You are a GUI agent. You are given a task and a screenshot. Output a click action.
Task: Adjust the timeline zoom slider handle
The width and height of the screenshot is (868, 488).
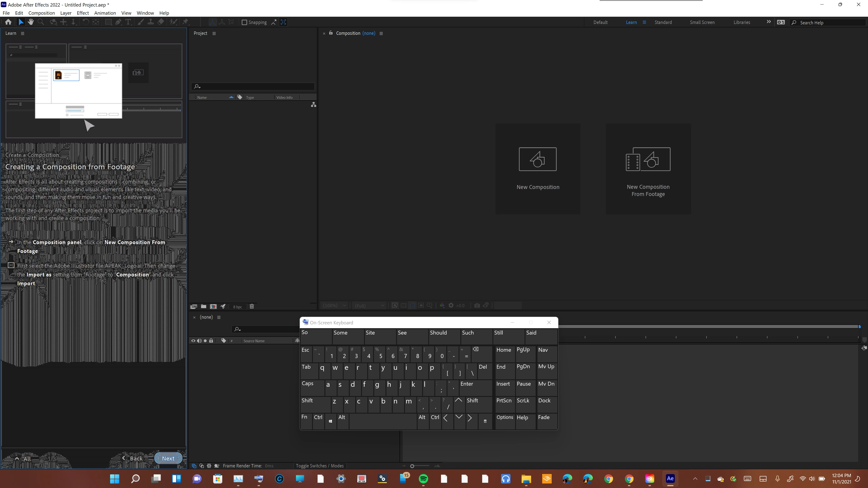(412, 466)
